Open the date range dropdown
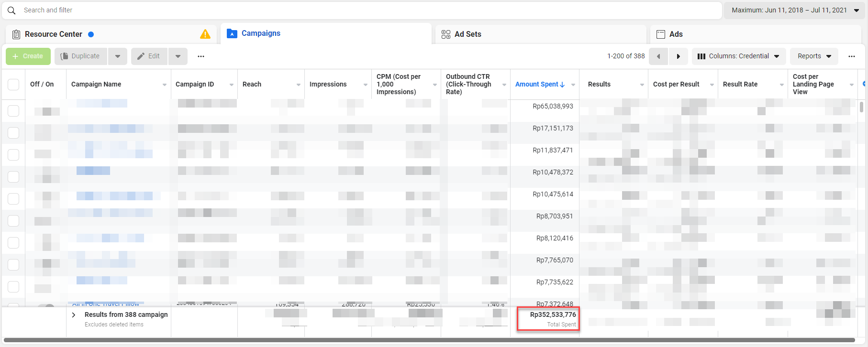868x347 pixels. 794,10
